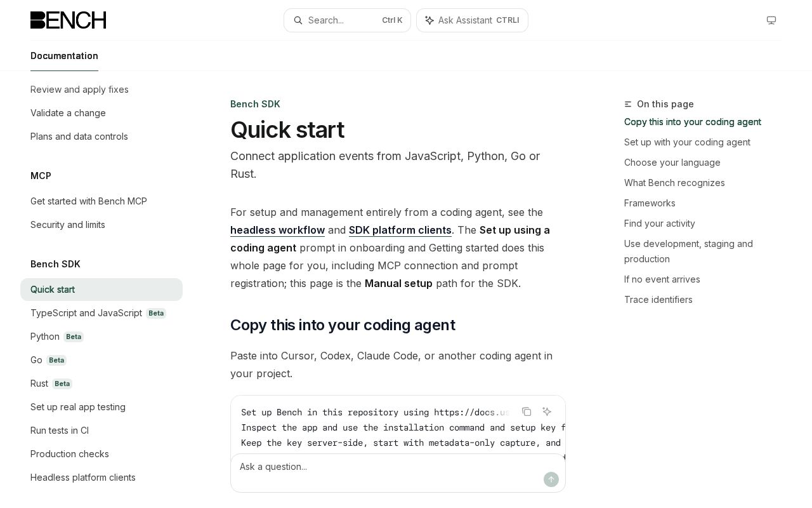Click the BENCH logo
Screen dimensions: 812x508
[68, 20]
